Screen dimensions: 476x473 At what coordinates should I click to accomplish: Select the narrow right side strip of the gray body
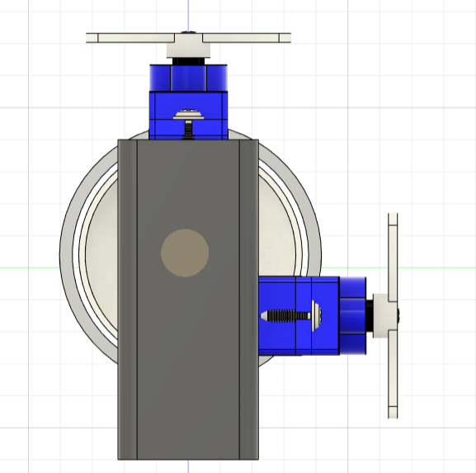pyautogui.click(x=249, y=299)
